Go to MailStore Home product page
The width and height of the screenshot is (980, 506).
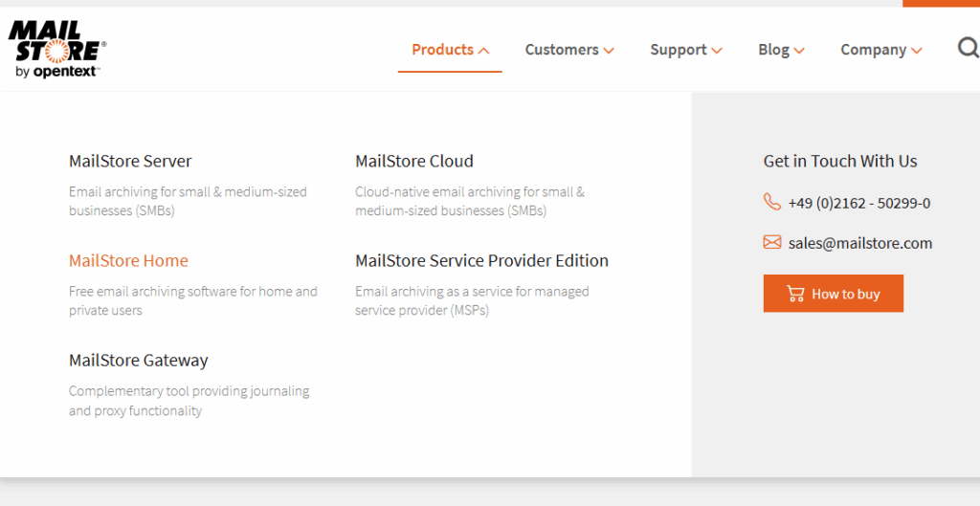pyautogui.click(x=128, y=260)
